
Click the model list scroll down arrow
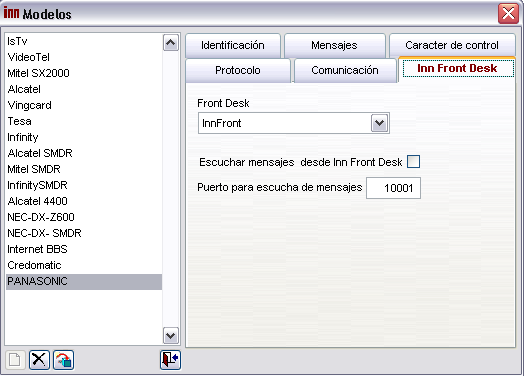click(171, 336)
